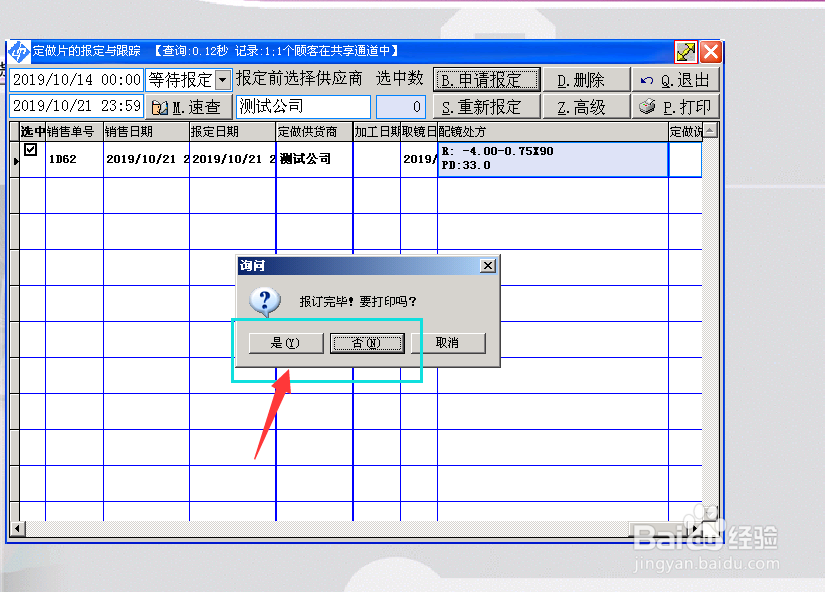Click 是(Y) to confirm printing
825x592 pixels.
[x=285, y=342]
